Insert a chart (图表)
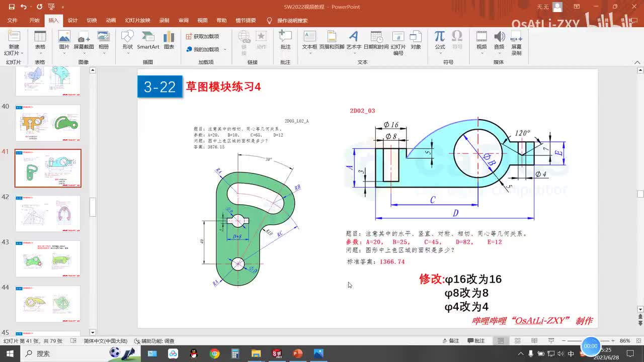This screenshot has width=644, height=362. (169, 41)
